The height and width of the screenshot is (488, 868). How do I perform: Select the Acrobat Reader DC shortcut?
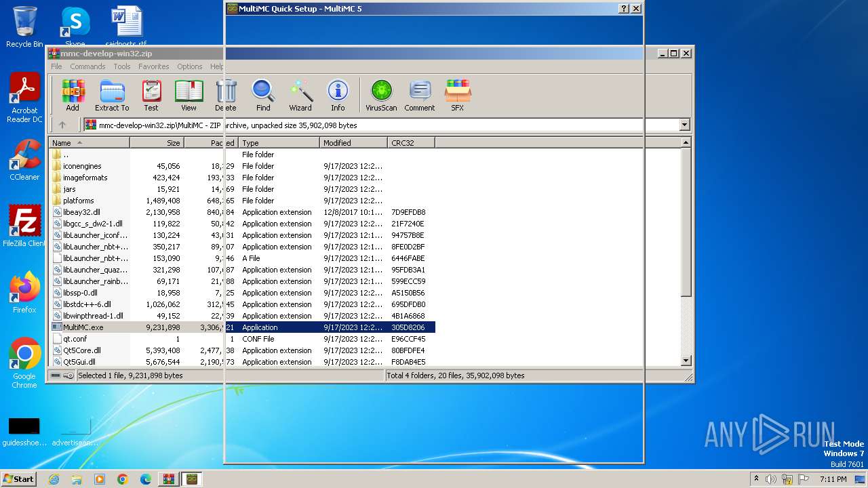tap(24, 98)
